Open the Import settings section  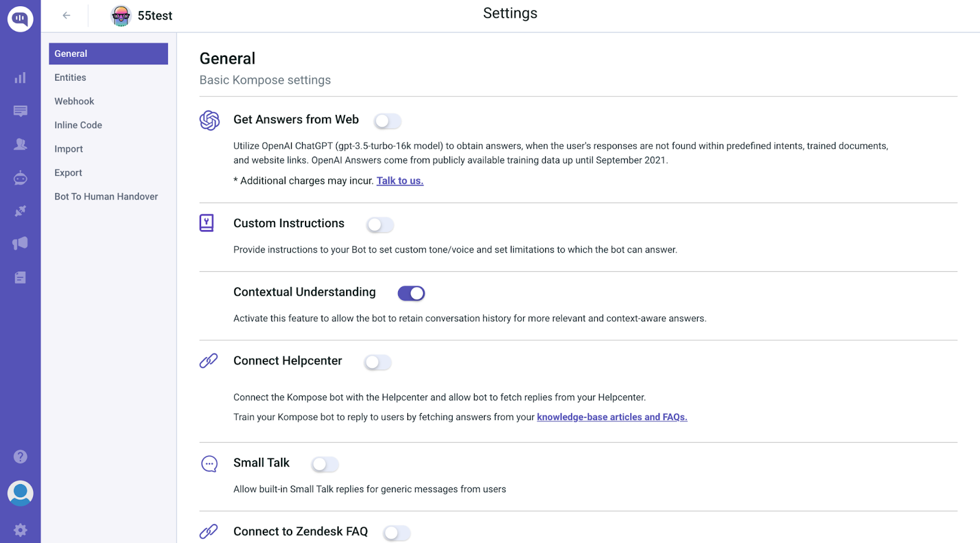[x=69, y=149]
